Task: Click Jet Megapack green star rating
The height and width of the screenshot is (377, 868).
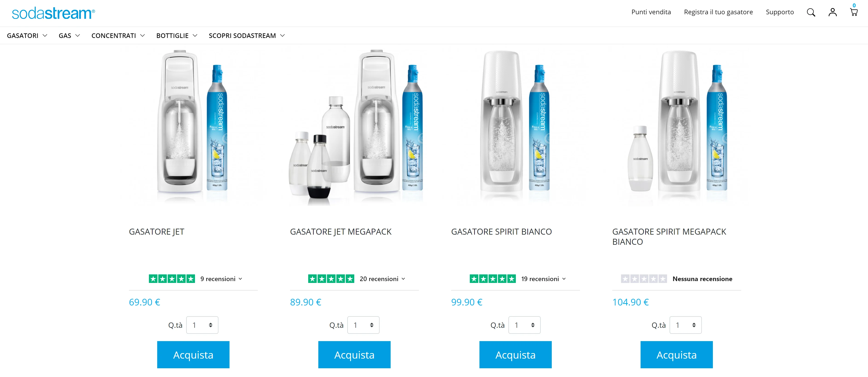Action: pos(331,279)
